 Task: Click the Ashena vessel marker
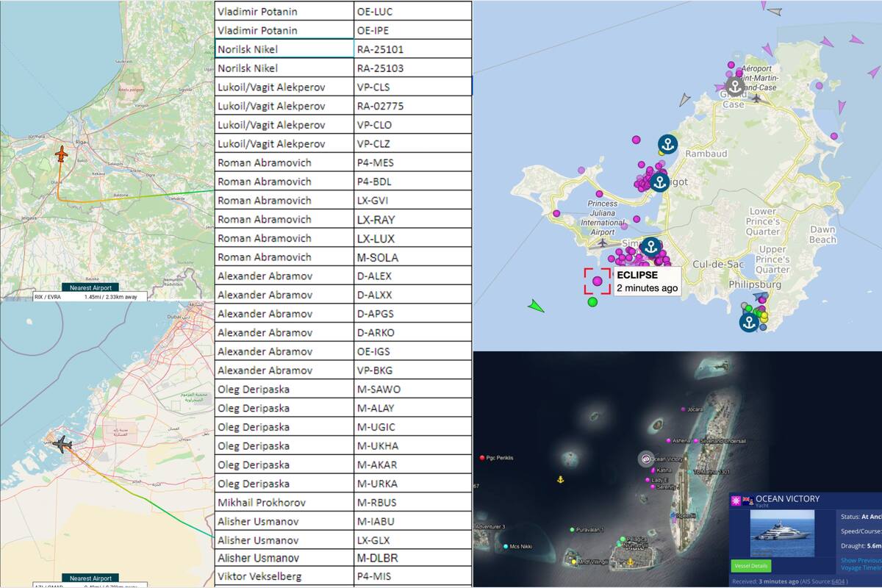[x=668, y=440]
